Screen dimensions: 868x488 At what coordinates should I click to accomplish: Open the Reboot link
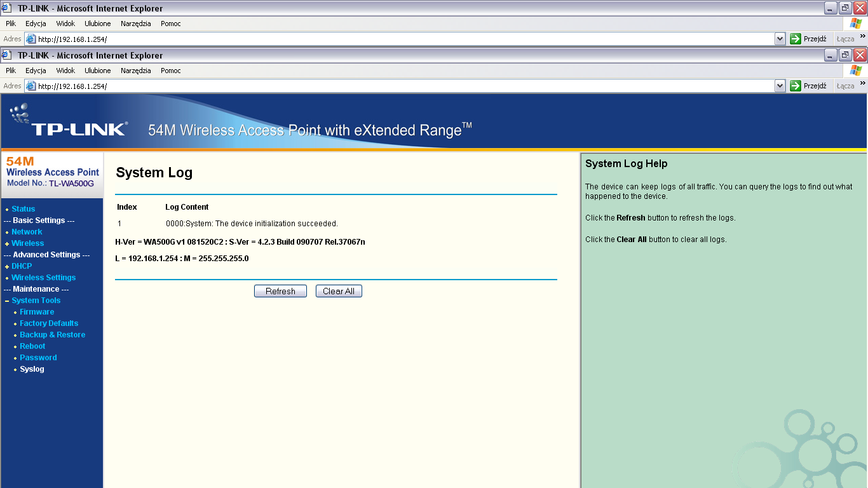32,346
